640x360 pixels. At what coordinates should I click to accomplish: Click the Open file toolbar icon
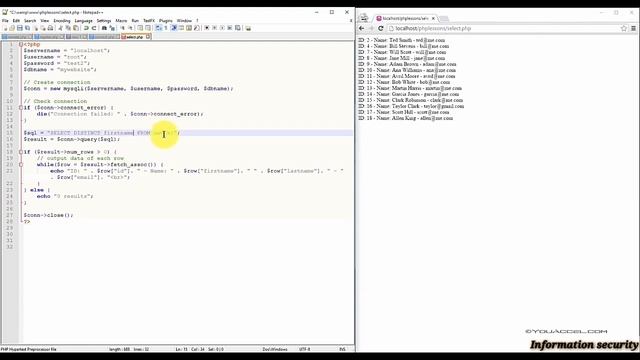point(12,28)
